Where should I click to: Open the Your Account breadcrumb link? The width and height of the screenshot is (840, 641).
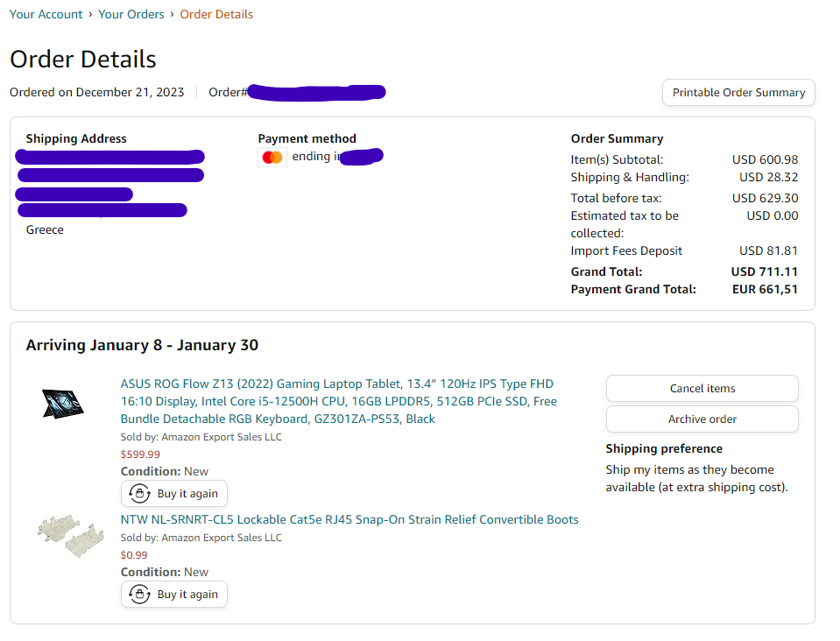(x=46, y=14)
